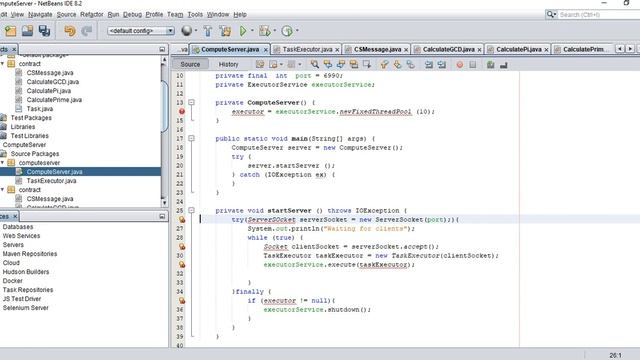Click the Uncomment toolbar icon in editor

click(504, 64)
